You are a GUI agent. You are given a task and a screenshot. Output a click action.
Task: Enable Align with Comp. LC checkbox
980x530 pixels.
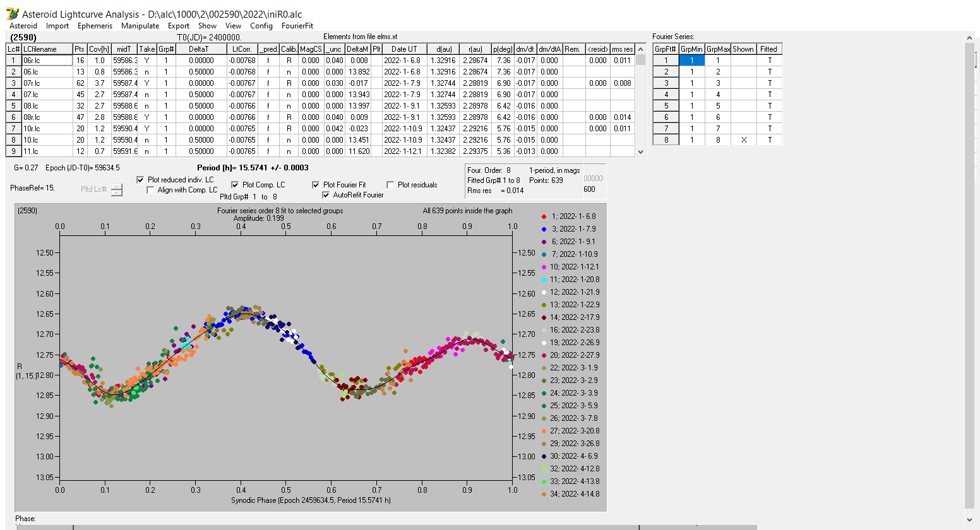(x=150, y=190)
